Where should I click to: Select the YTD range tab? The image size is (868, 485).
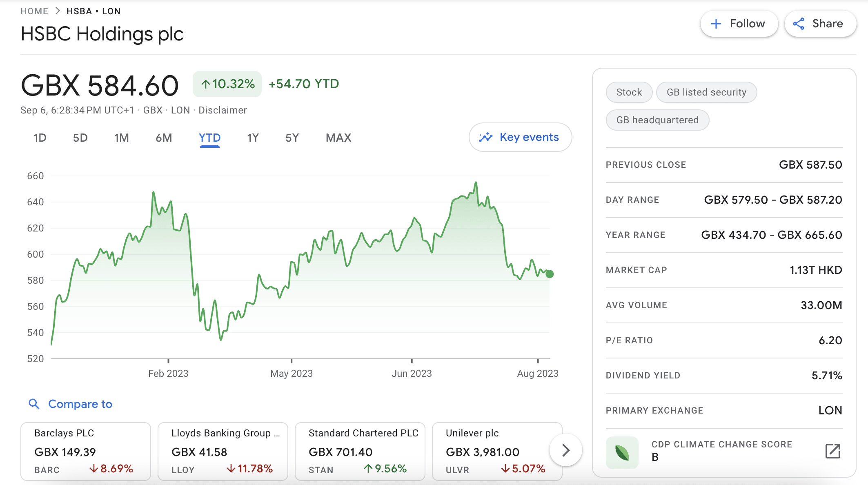coord(210,138)
